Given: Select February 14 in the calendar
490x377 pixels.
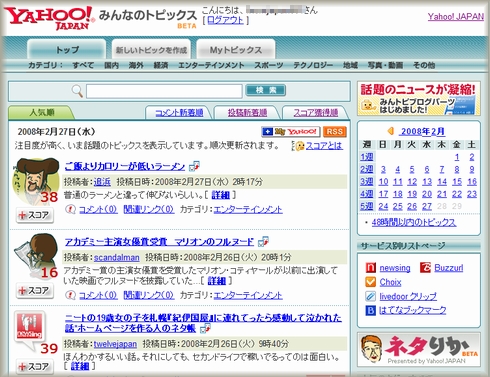Looking at the screenshot, I should [442, 182].
